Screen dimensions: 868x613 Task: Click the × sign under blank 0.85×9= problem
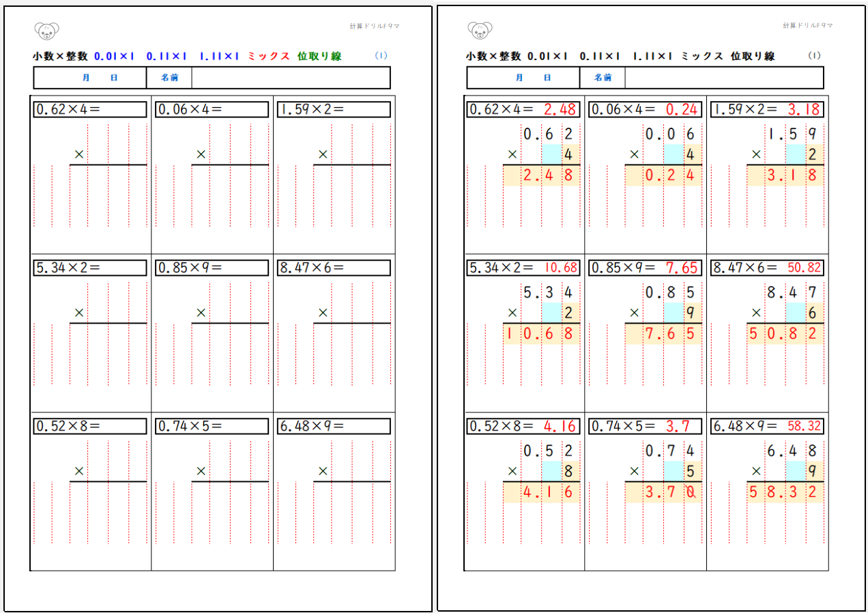(x=201, y=313)
